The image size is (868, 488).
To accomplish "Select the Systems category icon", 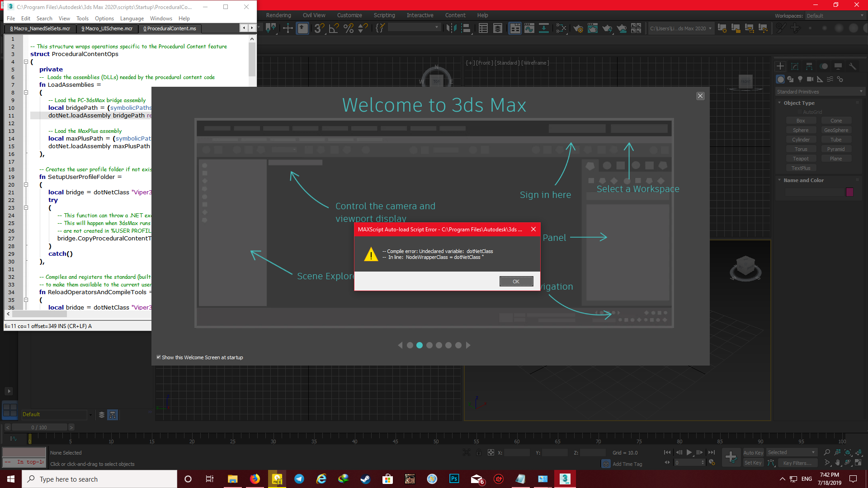I will pyautogui.click(x=840, y=80).
